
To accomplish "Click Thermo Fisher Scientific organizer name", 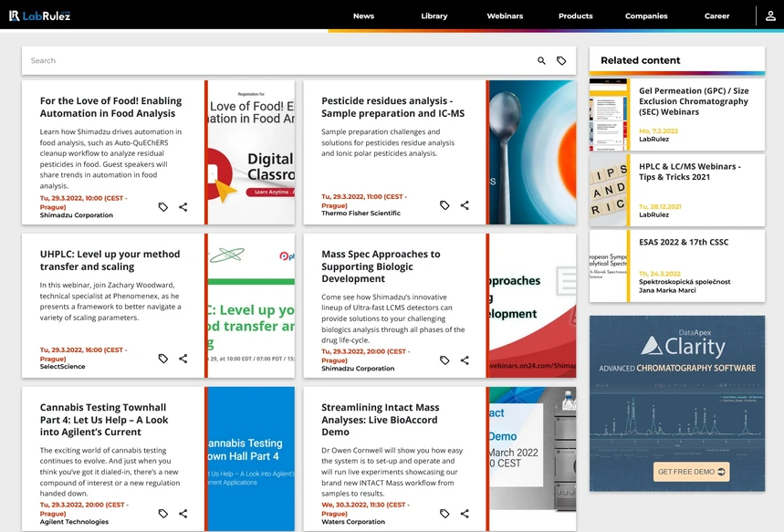I will tap(361, 213).
